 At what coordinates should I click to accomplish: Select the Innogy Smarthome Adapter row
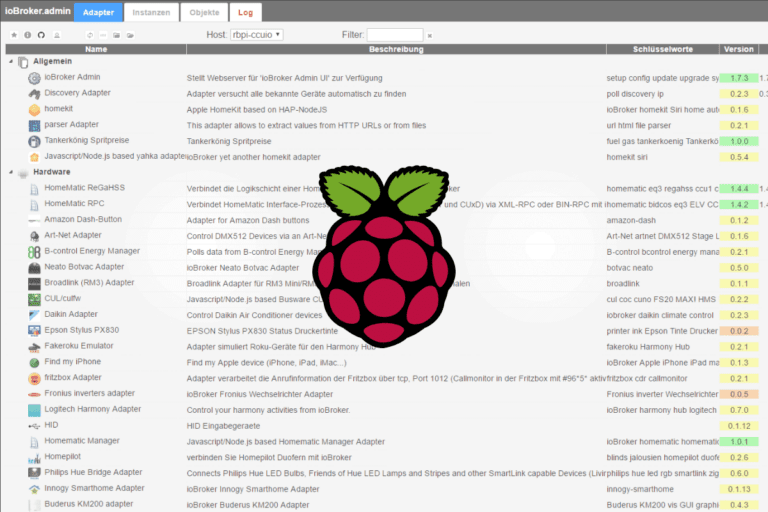384,489
